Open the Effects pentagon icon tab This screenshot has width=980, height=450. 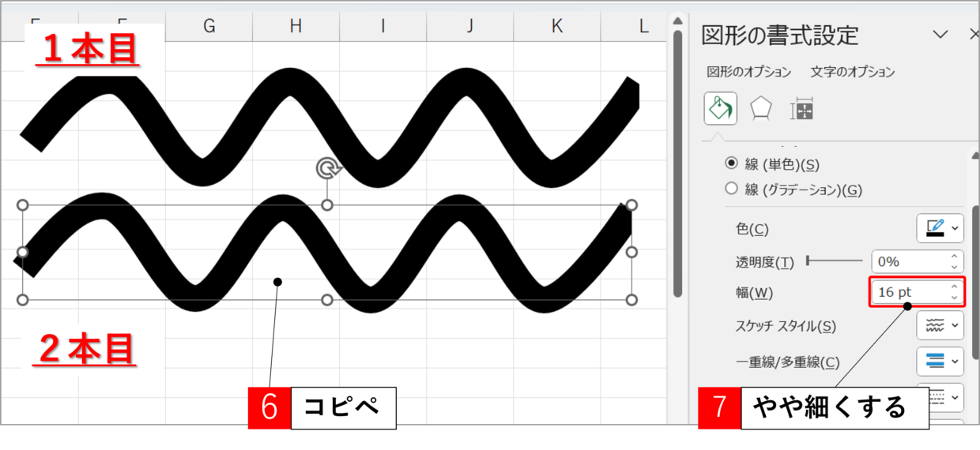coord(760,108)
